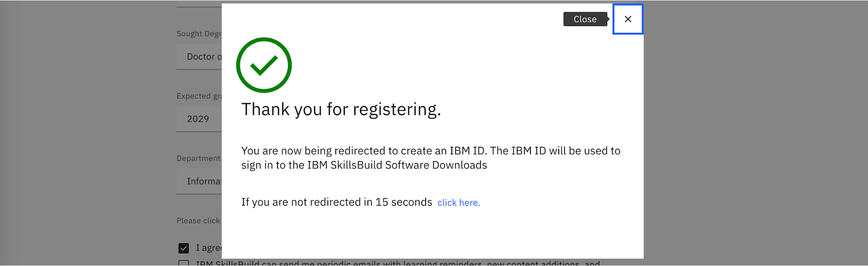868x266 pixels.
Task: Follow the "click here." redirect link
Action: pos(458,203)
